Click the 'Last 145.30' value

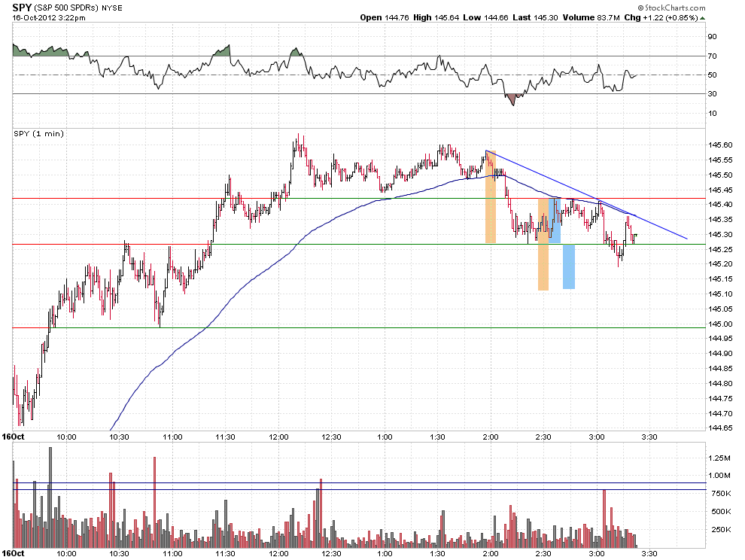[536, 17]
